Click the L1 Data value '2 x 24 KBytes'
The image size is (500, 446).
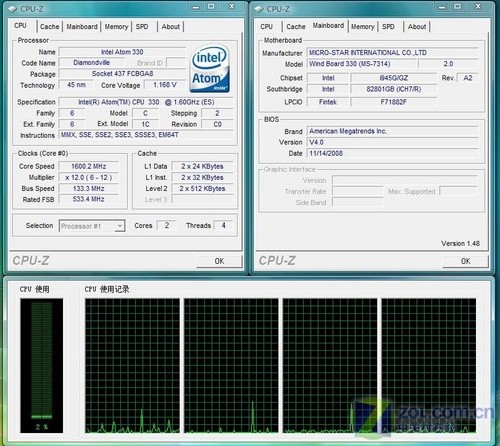(202, 166)
